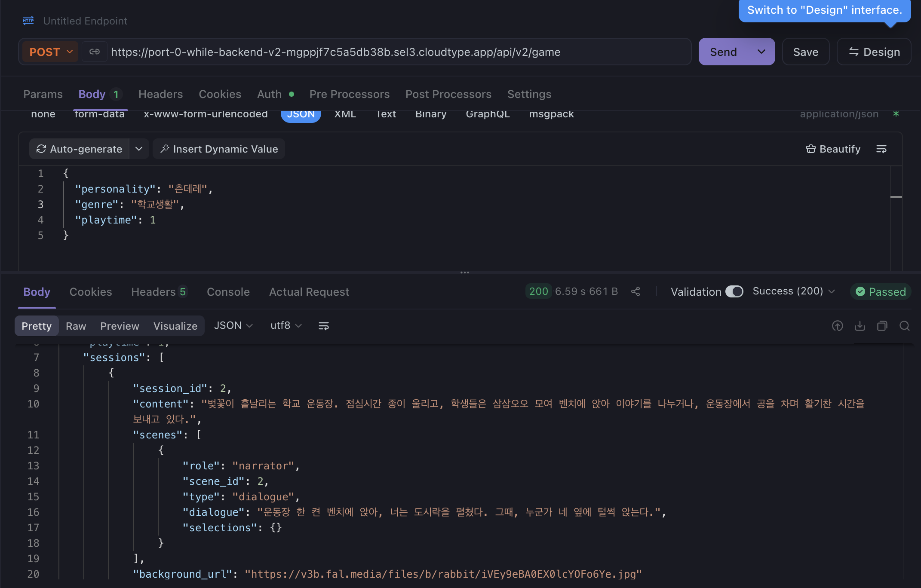Download the response body
The image size is (921, 588).
click(x=860, y=326)
